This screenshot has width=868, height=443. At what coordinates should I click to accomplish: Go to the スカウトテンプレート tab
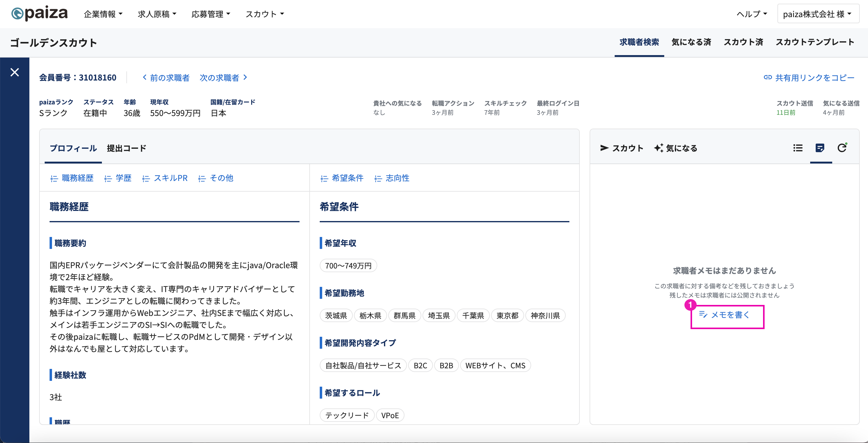[x=815, y=42]
